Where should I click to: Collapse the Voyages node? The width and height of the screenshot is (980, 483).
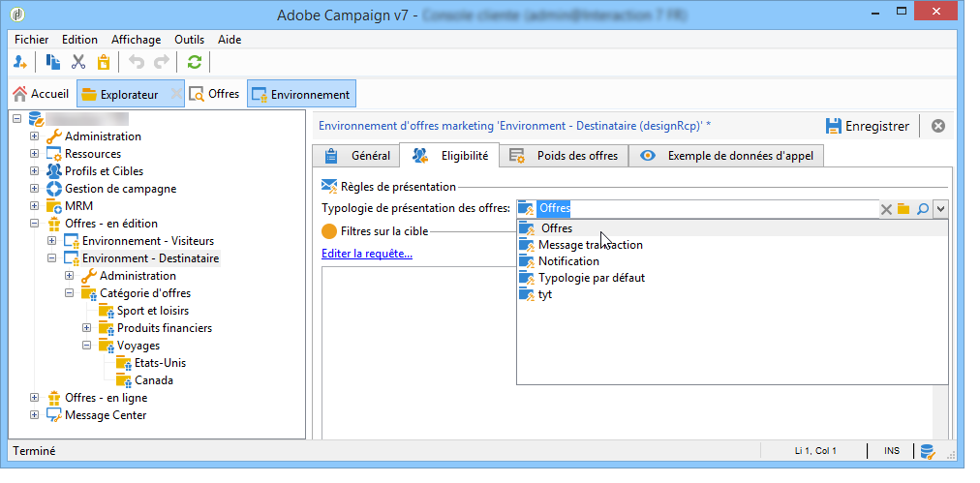point(87,346)
